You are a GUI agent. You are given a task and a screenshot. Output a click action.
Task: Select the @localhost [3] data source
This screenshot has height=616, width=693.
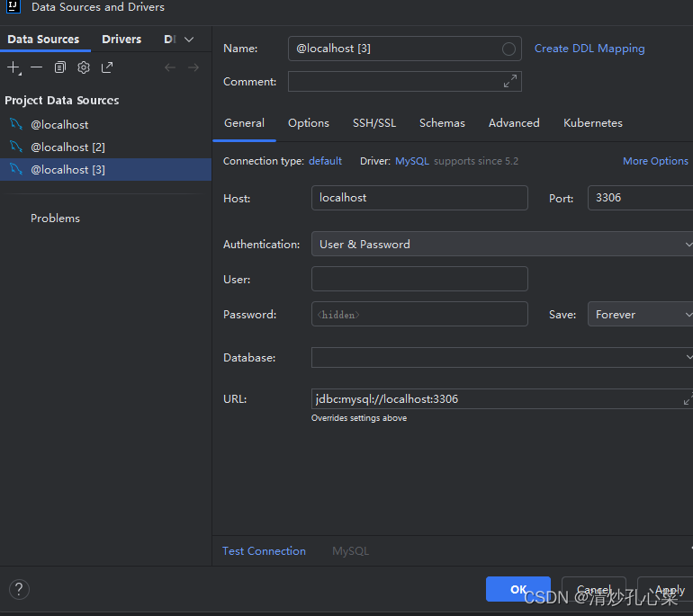pos(105,170)
